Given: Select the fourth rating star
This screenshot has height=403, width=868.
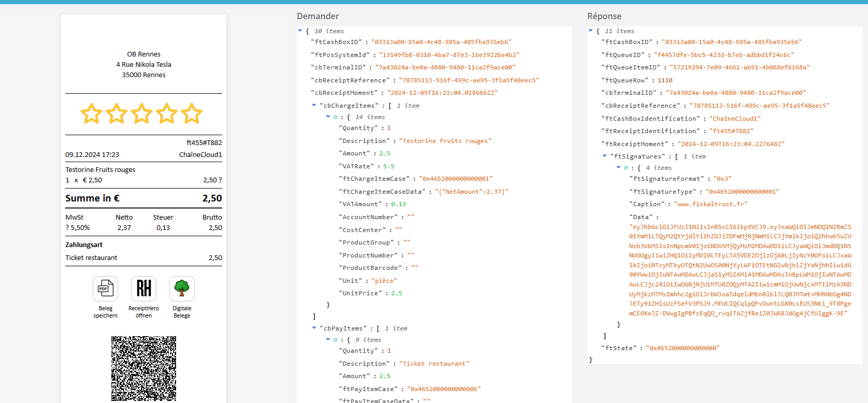Looking at the screenshot, I should pos(167,113).
